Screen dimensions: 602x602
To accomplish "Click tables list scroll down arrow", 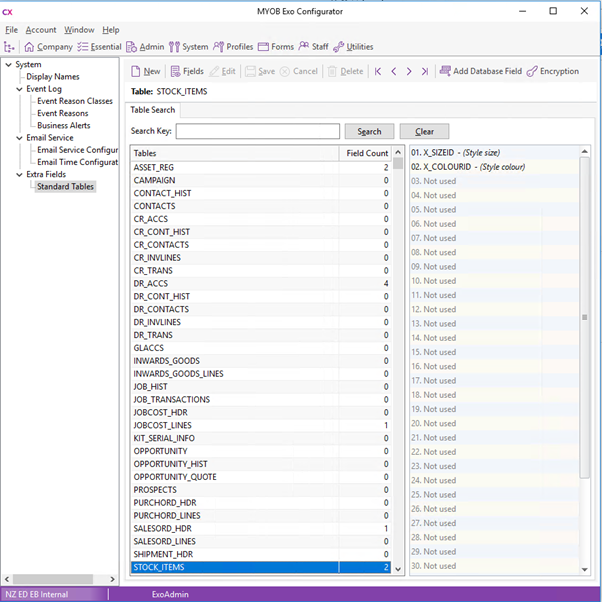I will coord(398,569).
